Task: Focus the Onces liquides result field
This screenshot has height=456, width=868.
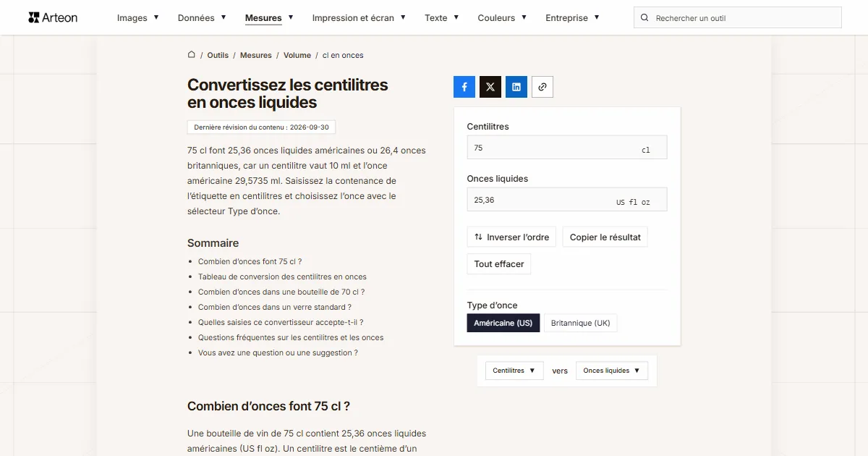Action: coord(567,200)
